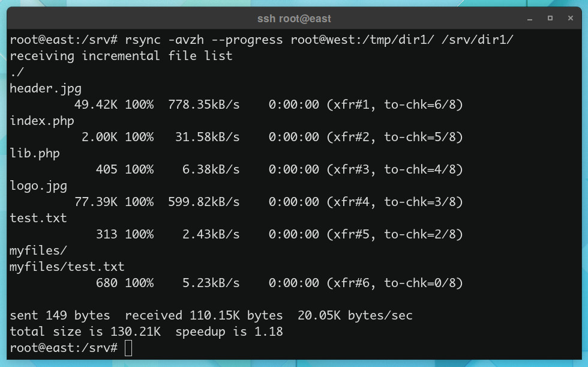The height and width of the screenshot is (367, 588).
Task: Click the lib.php file name in output
Action: (x=35, y=154)
